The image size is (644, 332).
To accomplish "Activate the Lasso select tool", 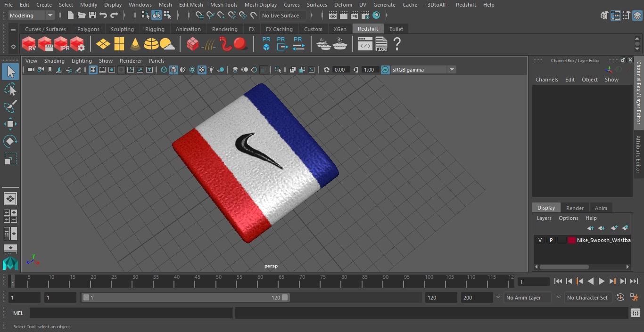I will point(10,89).
